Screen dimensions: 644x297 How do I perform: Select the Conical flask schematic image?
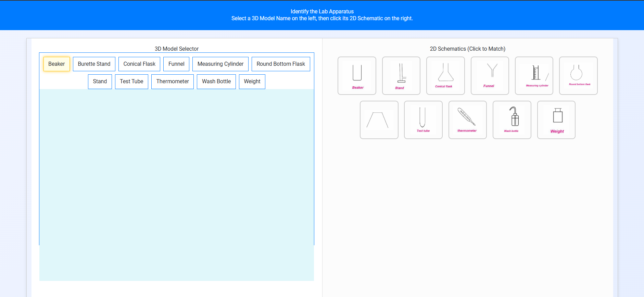pyautogui.click(x=445, y=76)
